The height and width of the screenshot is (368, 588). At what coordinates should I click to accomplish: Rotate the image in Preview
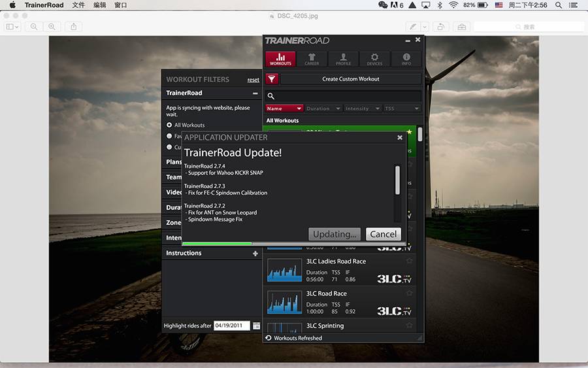(x=441, y=27)
